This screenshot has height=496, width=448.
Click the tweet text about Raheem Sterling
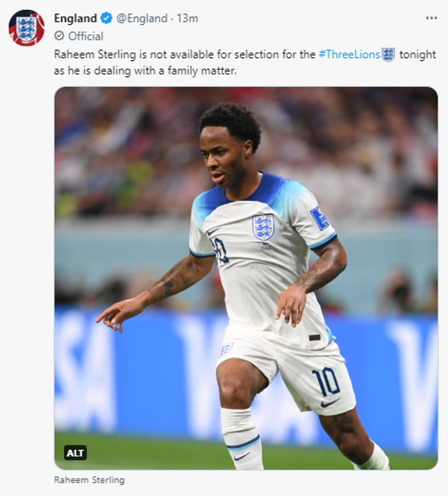tap(245, 62)
